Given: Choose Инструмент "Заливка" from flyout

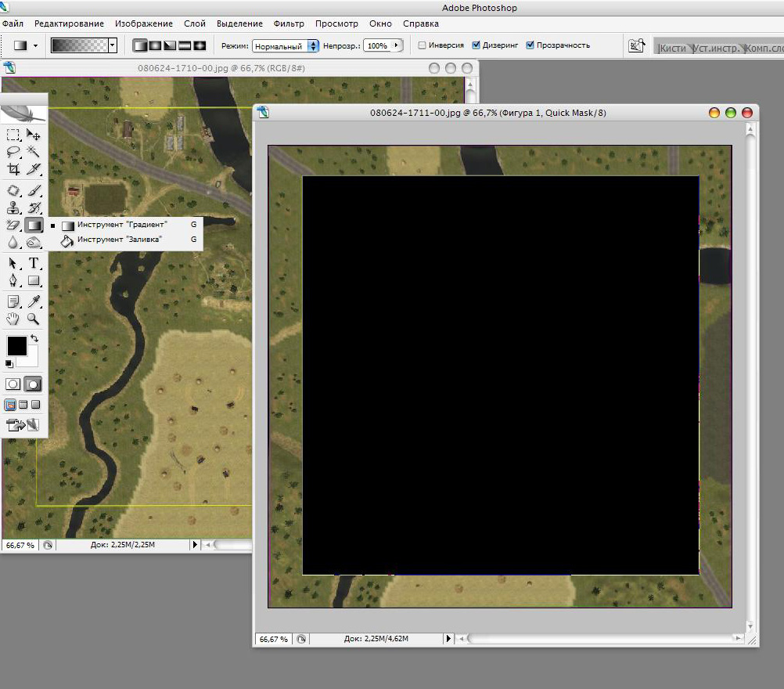Looking at the screenshot, I should (x=119, y=240).
